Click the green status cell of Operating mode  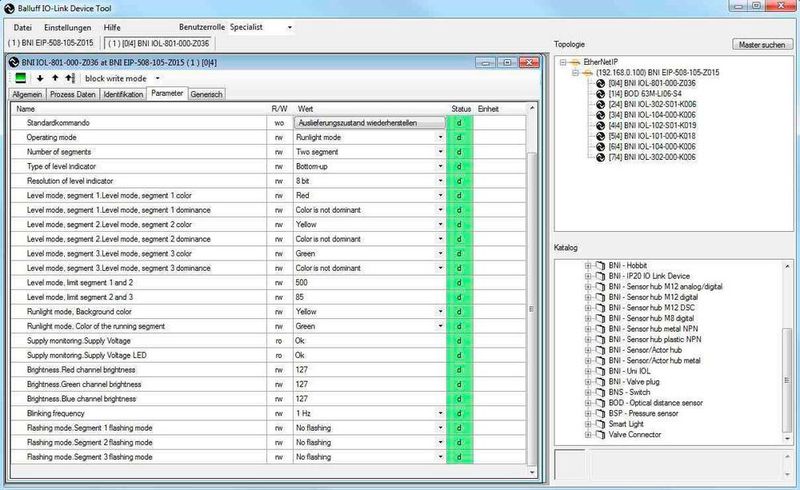(x=460, y=137)
